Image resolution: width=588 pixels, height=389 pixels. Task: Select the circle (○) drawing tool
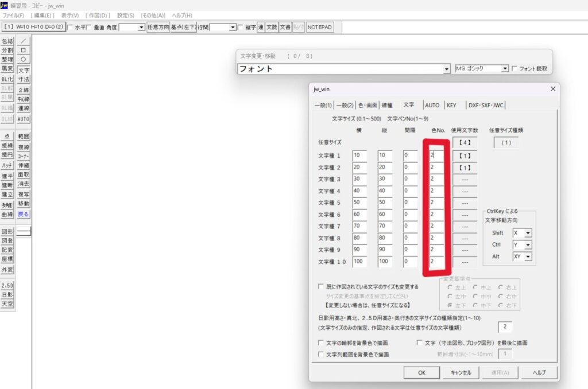(24, 59)
